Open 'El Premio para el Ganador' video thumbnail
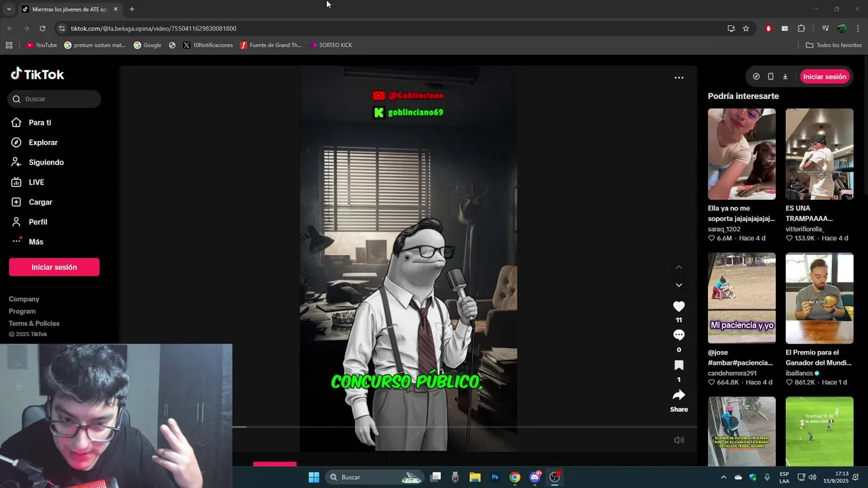 [x=819, y=298]
